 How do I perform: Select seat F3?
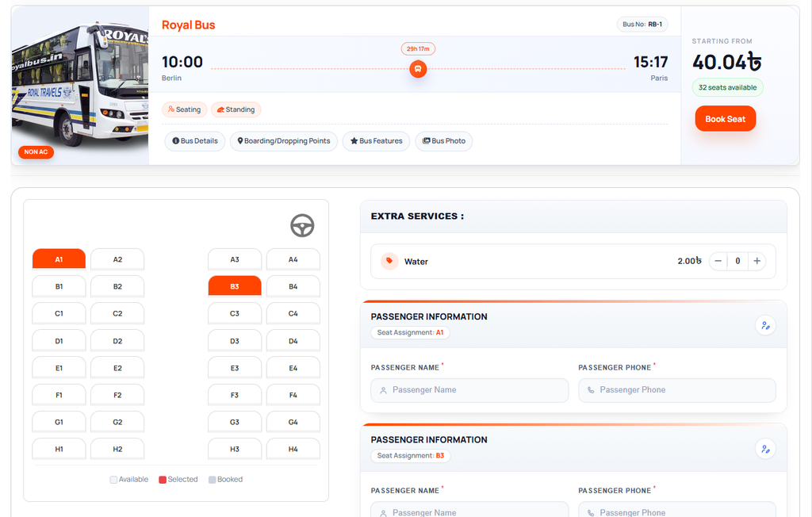pyautogui.click(x=235, y=395)
